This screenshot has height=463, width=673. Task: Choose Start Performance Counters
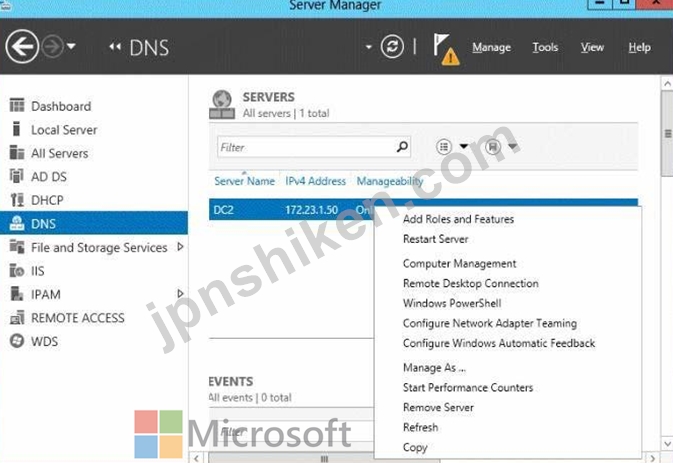[x=468, y=388]
